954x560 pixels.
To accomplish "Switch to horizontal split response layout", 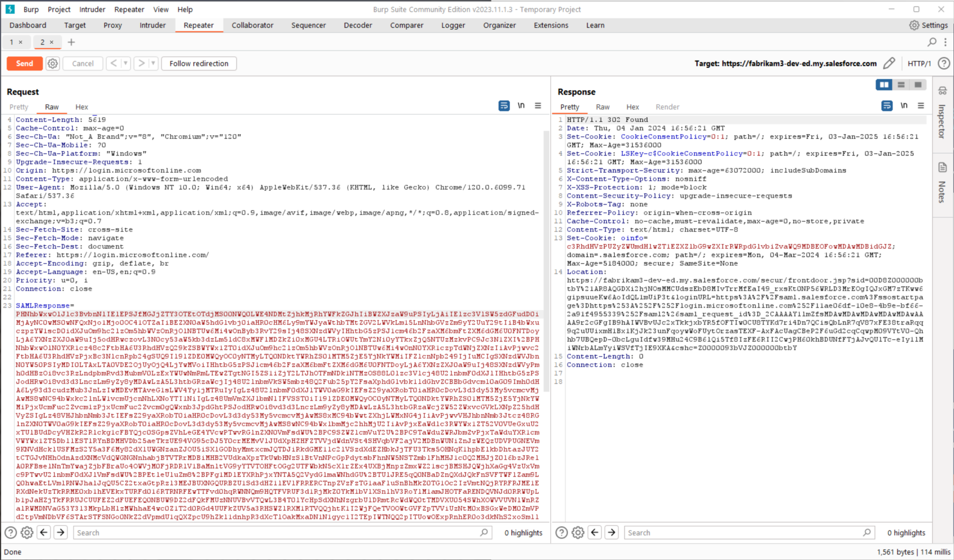I will (x=901, y=85).
